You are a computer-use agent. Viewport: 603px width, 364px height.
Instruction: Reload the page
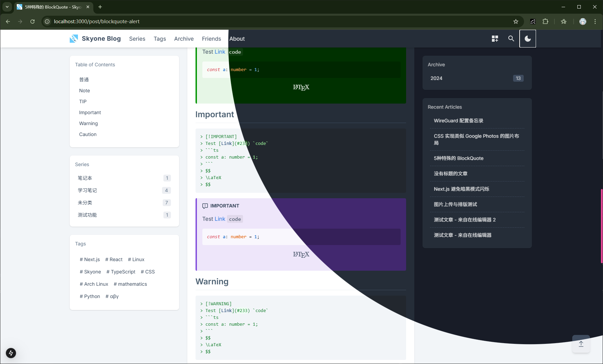[32, 22]
